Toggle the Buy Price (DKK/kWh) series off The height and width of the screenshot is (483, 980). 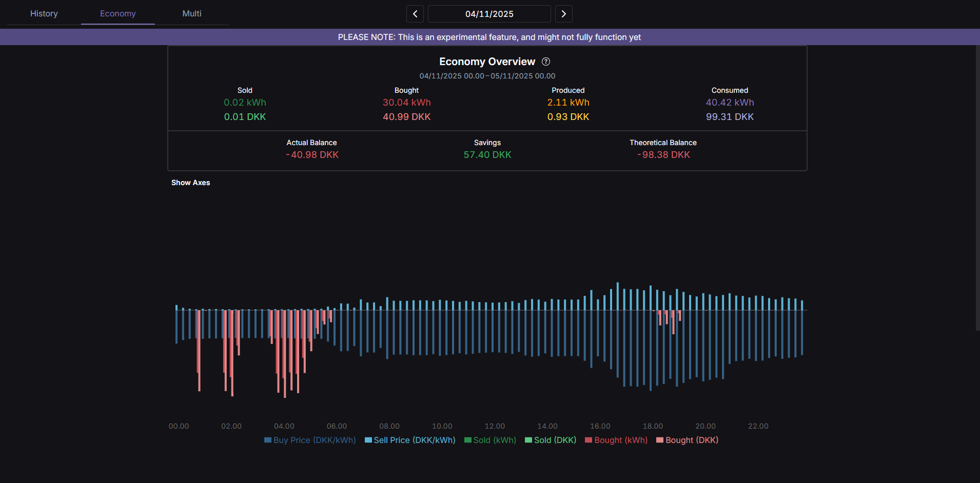pos(309,440)
